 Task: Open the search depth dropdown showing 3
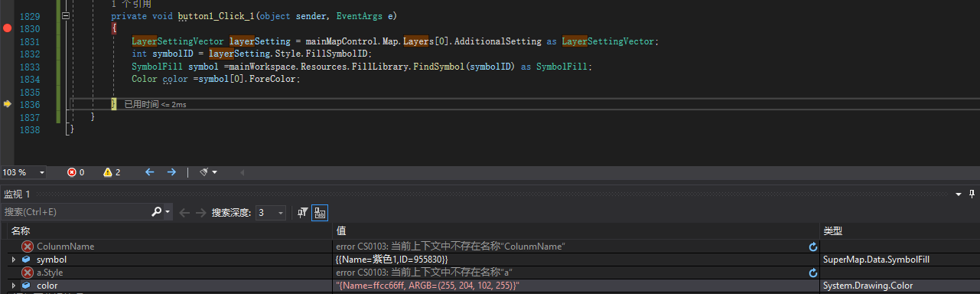pos(271,213)
